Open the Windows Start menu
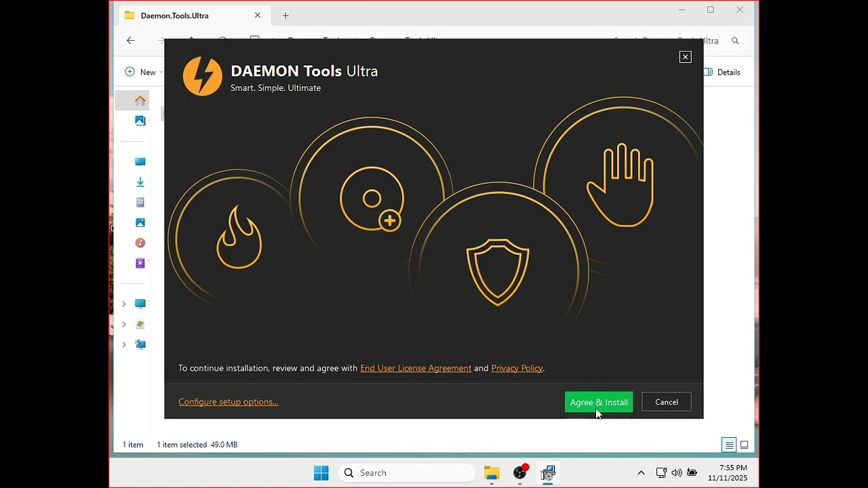 click(321, 473)
